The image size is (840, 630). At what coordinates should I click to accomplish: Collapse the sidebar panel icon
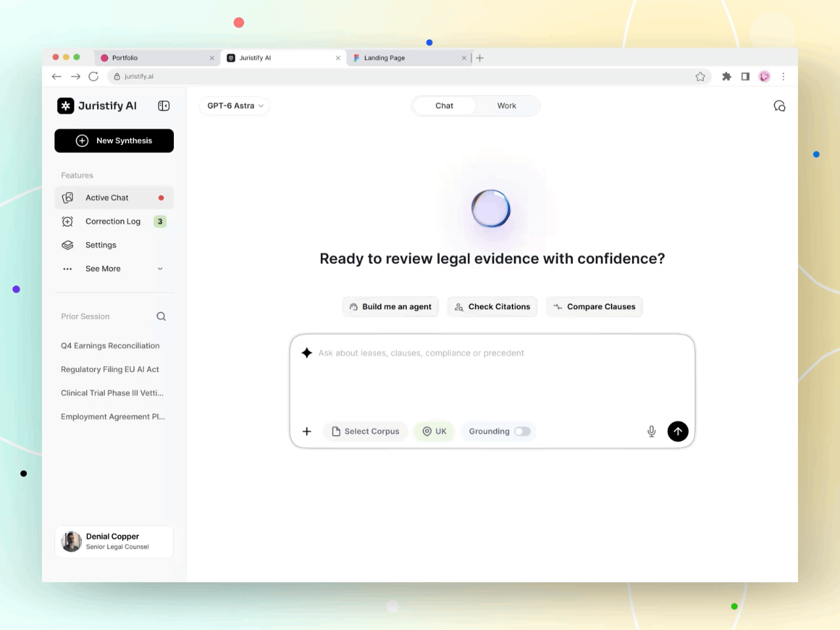click(x=164, y=106)
